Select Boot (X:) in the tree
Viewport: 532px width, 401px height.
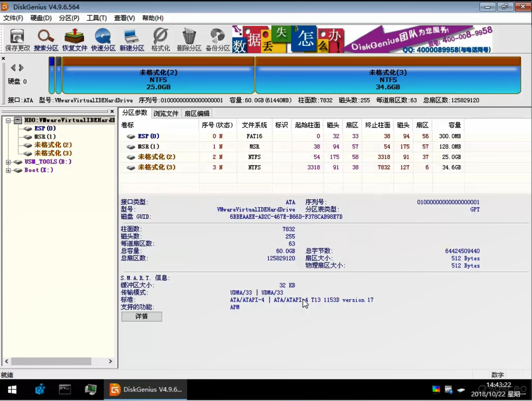pyautogui.click(x=39, y=170)
